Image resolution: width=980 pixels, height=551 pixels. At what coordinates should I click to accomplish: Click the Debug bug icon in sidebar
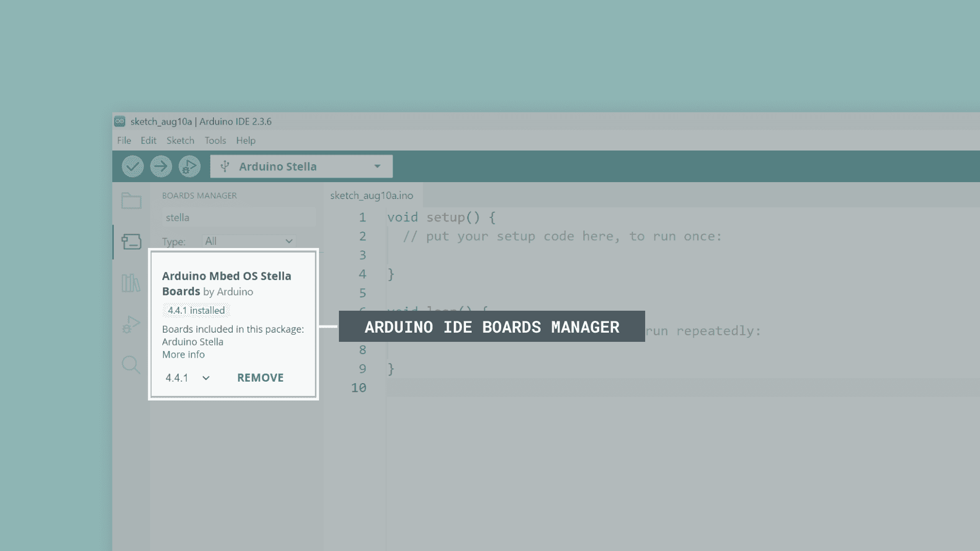coord(131,324)
